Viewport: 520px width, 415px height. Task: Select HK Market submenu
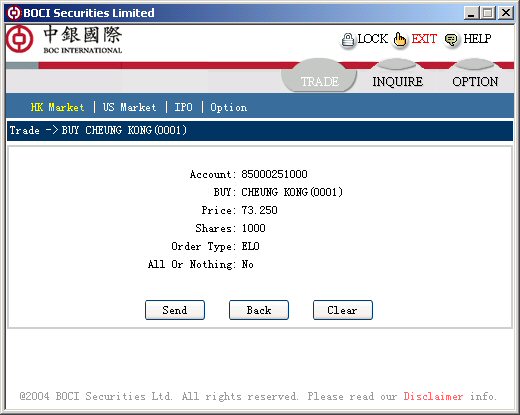pyautogui.click(x=57, y=107)
